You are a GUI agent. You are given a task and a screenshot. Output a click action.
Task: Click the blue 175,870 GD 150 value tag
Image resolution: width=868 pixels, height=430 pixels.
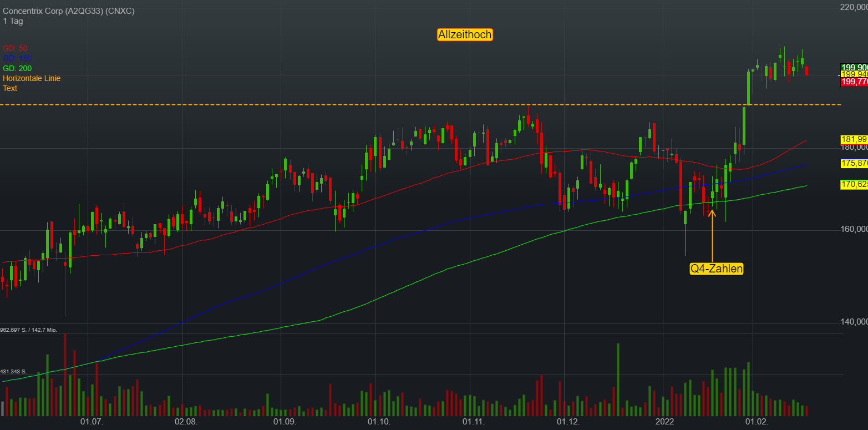pyautogui.click(x=854, y=163)
